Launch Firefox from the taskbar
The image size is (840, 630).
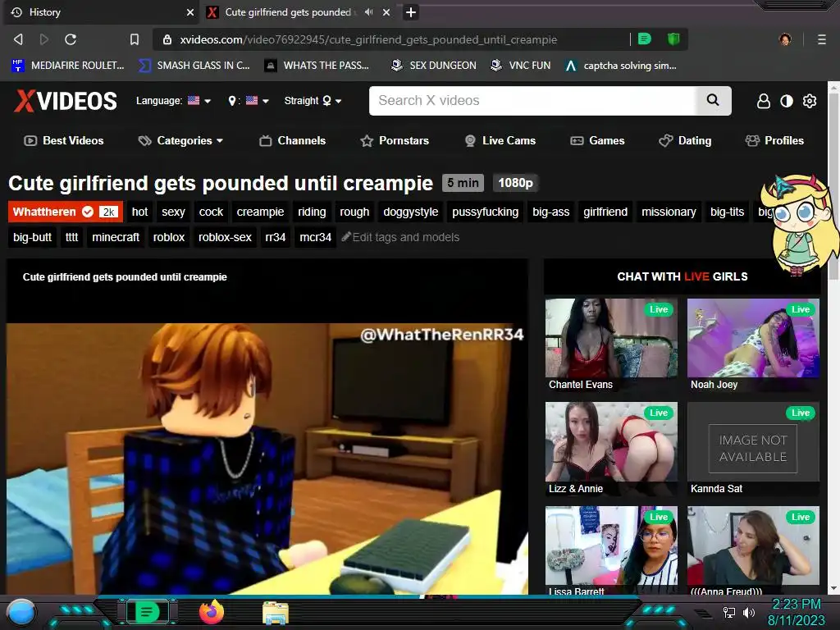212,612
